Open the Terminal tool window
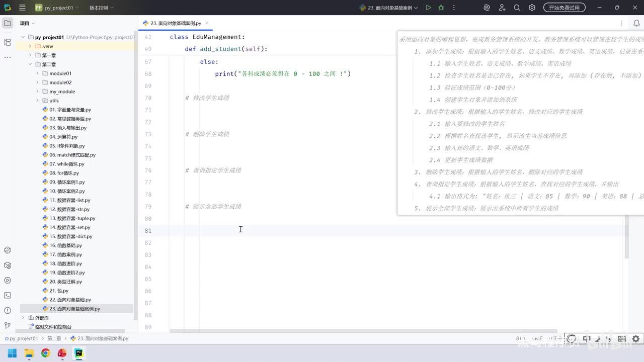 [7, 296]
